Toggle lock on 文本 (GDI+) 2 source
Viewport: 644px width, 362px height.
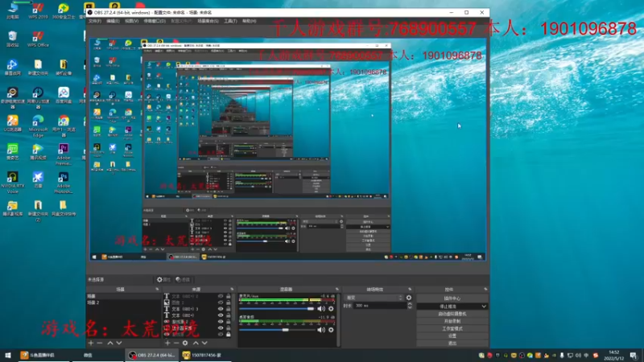click(x=229, y=296)
